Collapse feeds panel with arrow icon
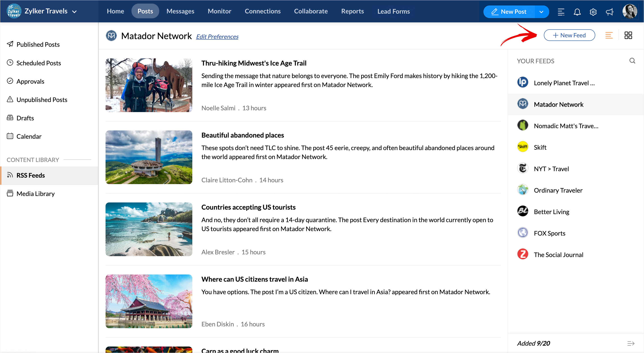644x353 pixels. click(x=631, y=343)
